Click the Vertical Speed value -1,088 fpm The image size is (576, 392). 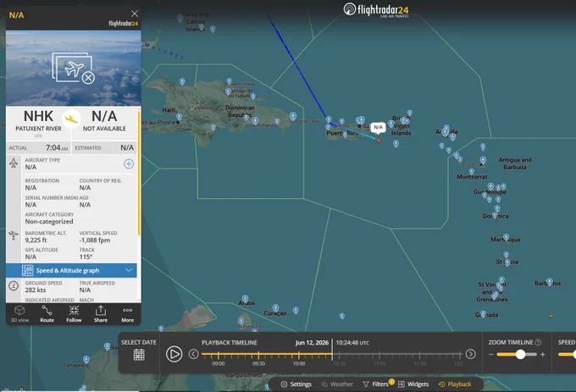tap(95, 240)
